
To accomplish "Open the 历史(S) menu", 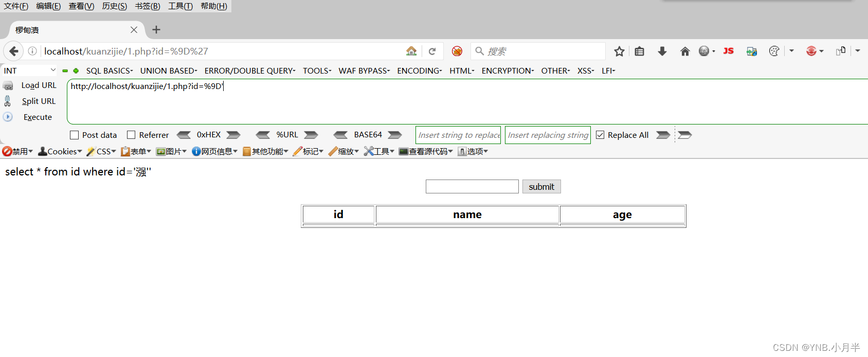I will point(114,6).
